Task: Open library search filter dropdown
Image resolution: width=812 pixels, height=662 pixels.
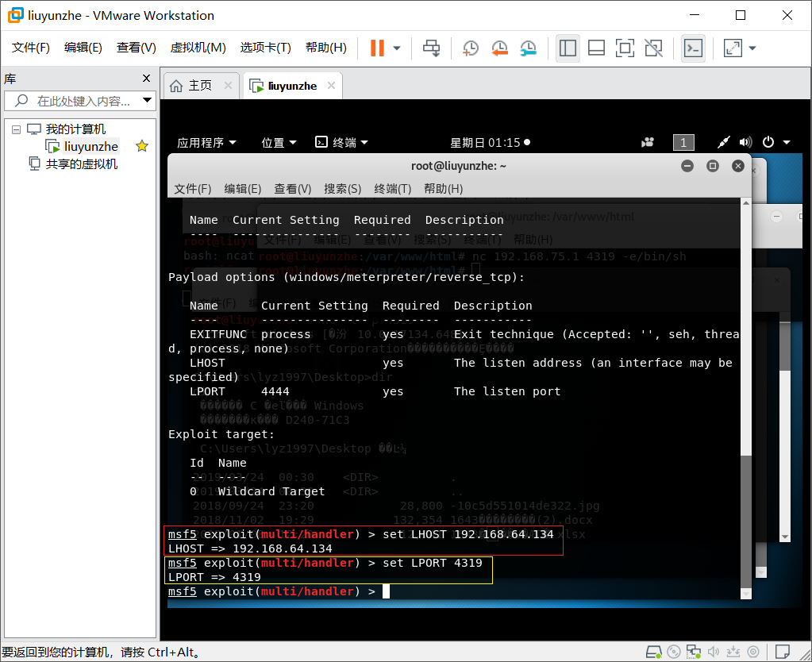Action: [148, 100]
